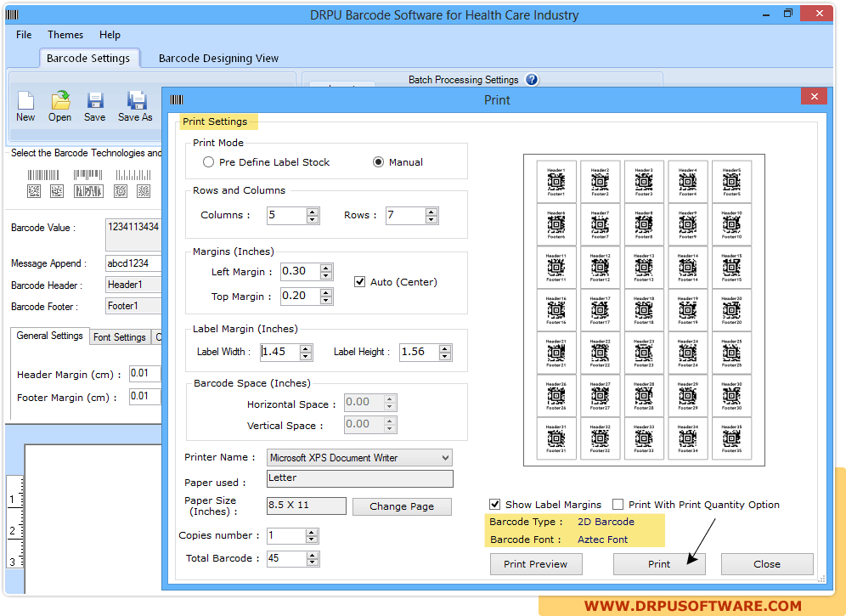Increase Copies number with up arrow
Image resolution: width=846 pixels, height=616 pixels.
coord(312,533)
